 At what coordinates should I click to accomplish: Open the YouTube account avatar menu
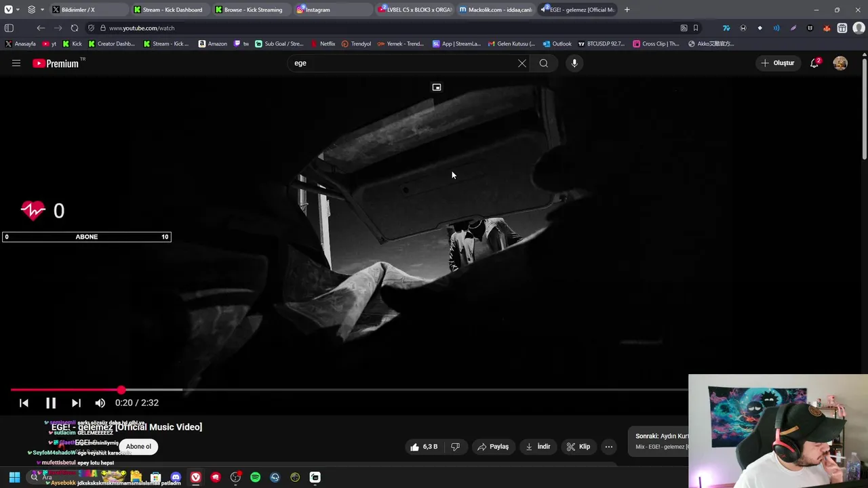pyautogui.click(x=840, y=63)
